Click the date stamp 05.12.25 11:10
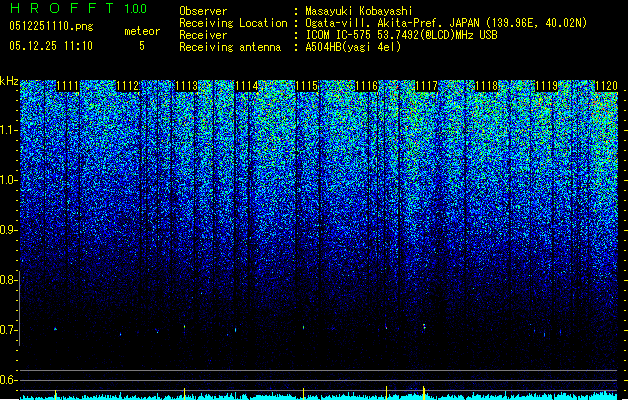Image resolution: width=629 pixels, height=400 pixels. [51, 46]
